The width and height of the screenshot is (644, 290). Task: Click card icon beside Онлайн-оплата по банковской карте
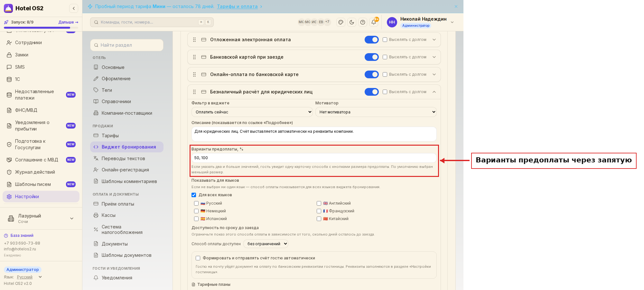tap(204, 74)
